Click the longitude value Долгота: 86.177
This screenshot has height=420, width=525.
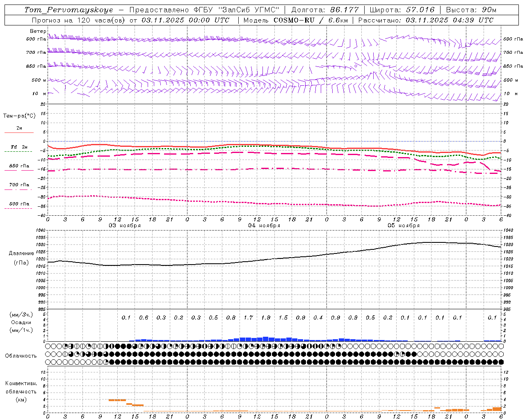325,10
